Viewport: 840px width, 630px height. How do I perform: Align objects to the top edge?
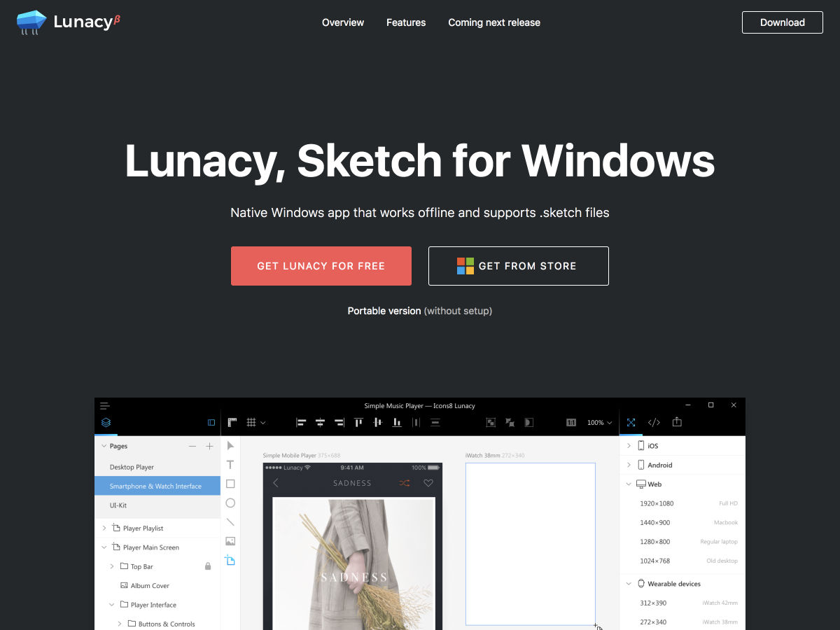358,422
